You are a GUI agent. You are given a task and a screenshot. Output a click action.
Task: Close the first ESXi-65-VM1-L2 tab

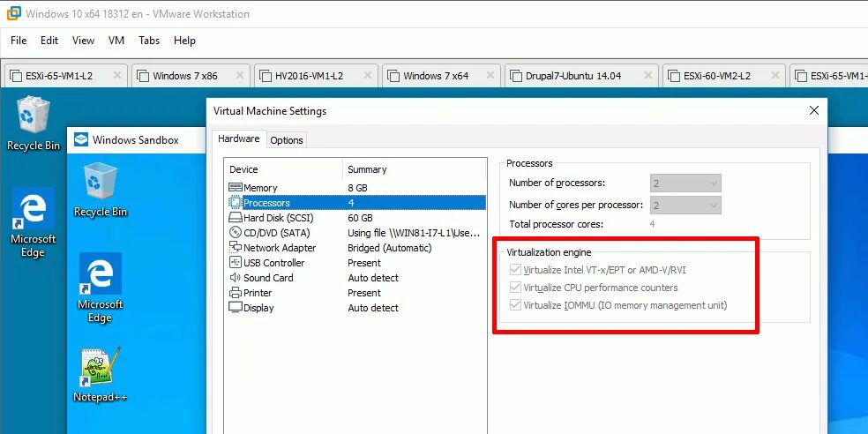[116, 75]
